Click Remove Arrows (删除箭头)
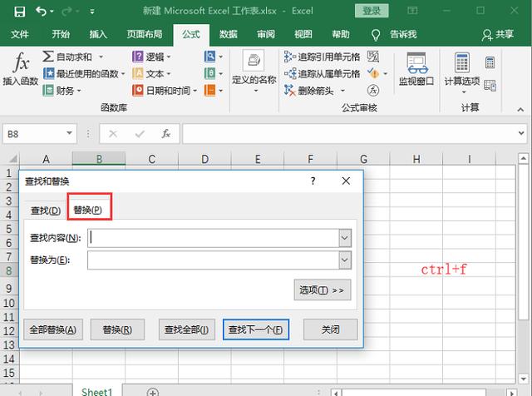Viewport: 532px width, 396px height. (308, 91)
